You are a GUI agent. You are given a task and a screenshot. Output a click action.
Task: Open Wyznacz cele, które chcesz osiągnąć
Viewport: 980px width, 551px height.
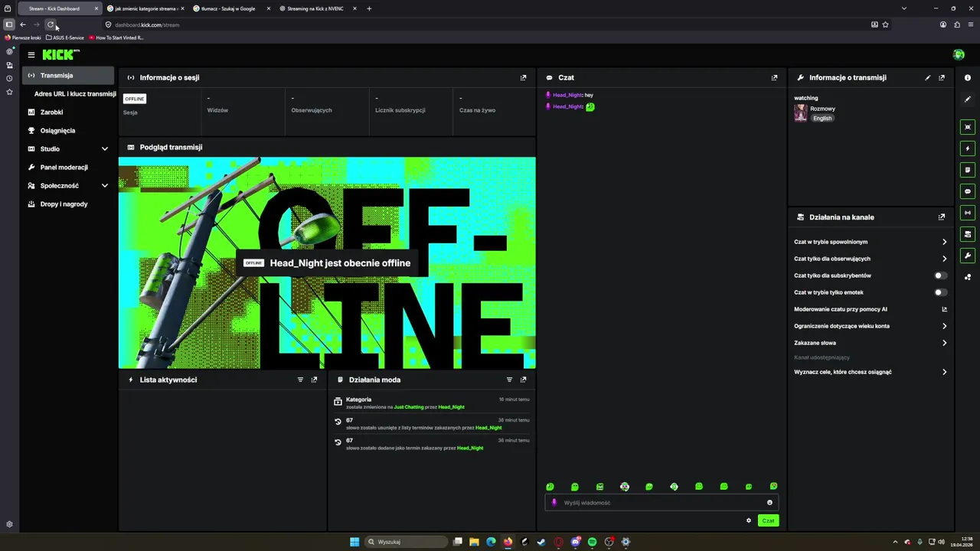[871, 372]
